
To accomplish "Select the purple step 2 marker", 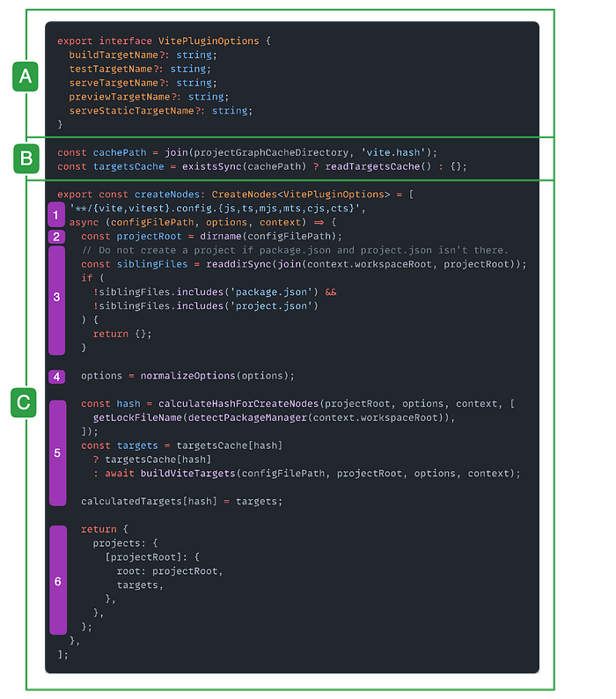I will (x=57, y=236).
